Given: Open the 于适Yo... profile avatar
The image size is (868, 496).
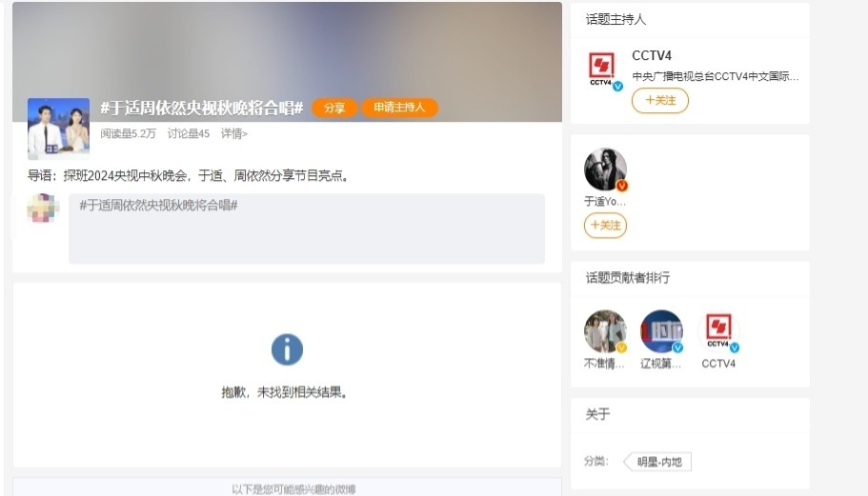Looking at the screenshot, I should (x=605, y=169).
